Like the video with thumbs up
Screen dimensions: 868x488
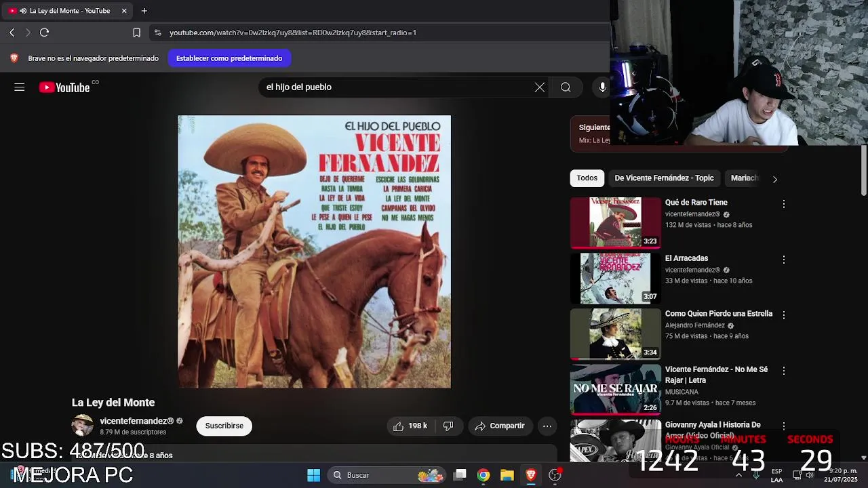[x=411, y=426]
